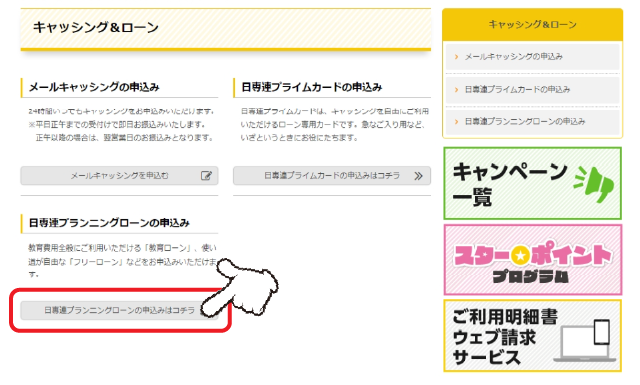Click laptop and phone icon on the 明細書 banner

click(x=584, y=340)
